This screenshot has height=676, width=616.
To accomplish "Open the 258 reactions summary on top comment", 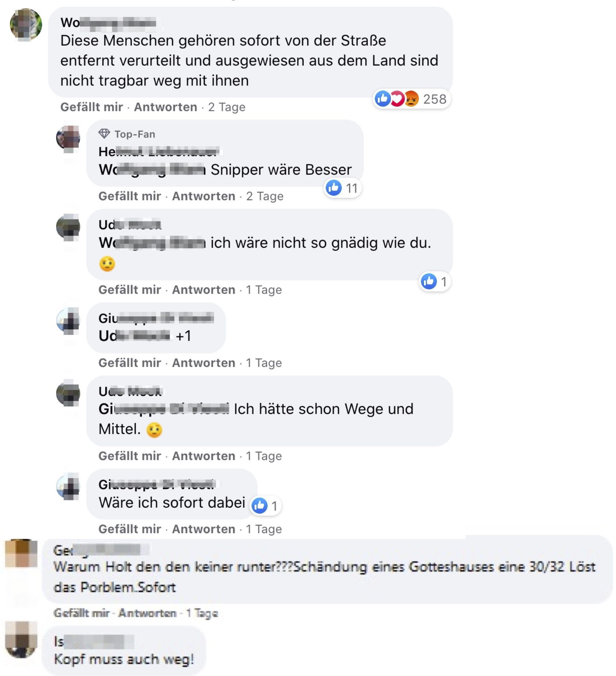I will [x=411, y=99].
